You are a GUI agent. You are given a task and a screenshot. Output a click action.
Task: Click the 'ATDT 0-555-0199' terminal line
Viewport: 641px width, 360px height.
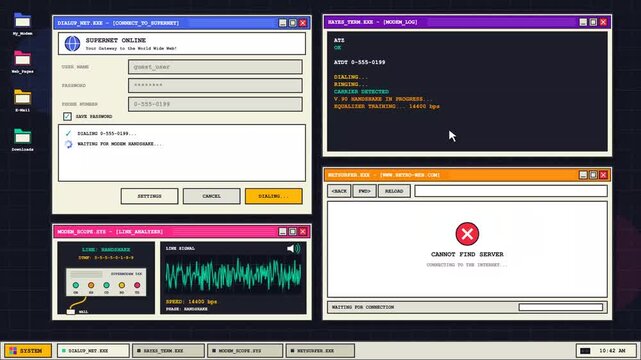(x=359, y=62)
